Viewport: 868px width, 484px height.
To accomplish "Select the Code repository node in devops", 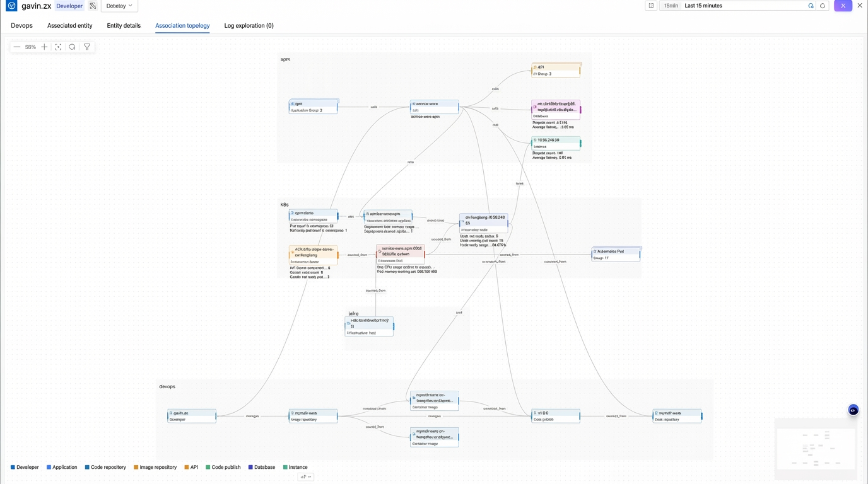I will (x=677, y=416).
